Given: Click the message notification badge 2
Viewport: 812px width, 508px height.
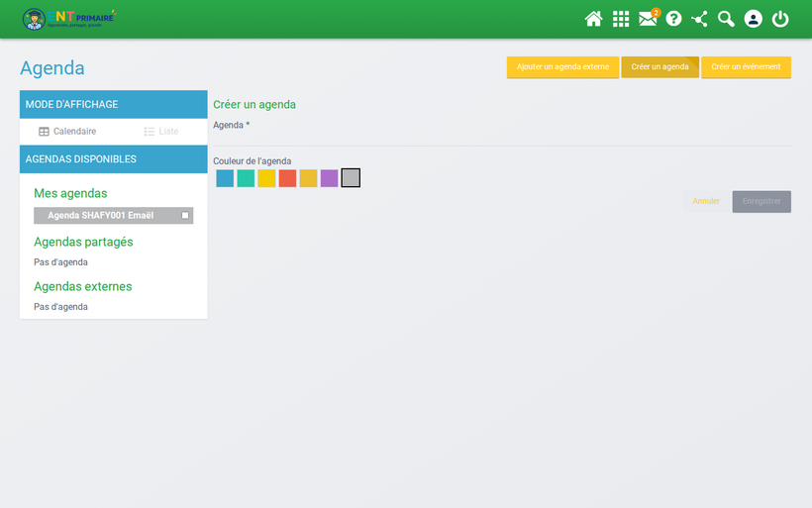Looking at the screenshot, I should (x=656, y=13).
